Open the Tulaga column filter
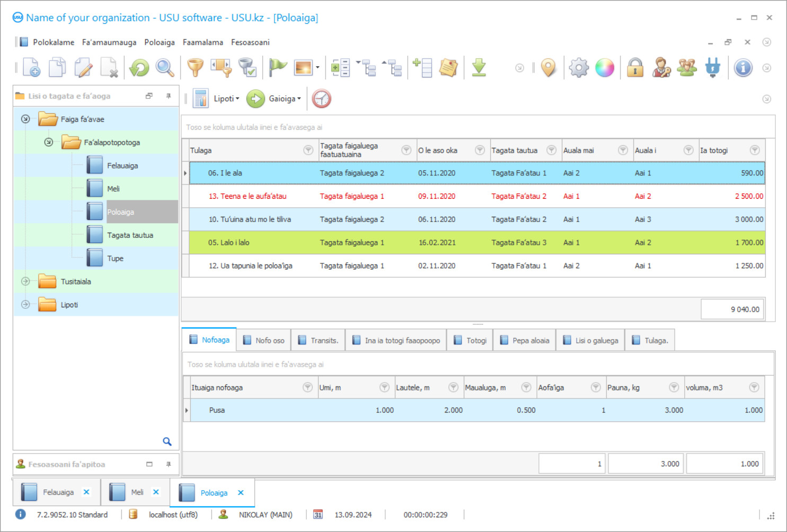 308,150
